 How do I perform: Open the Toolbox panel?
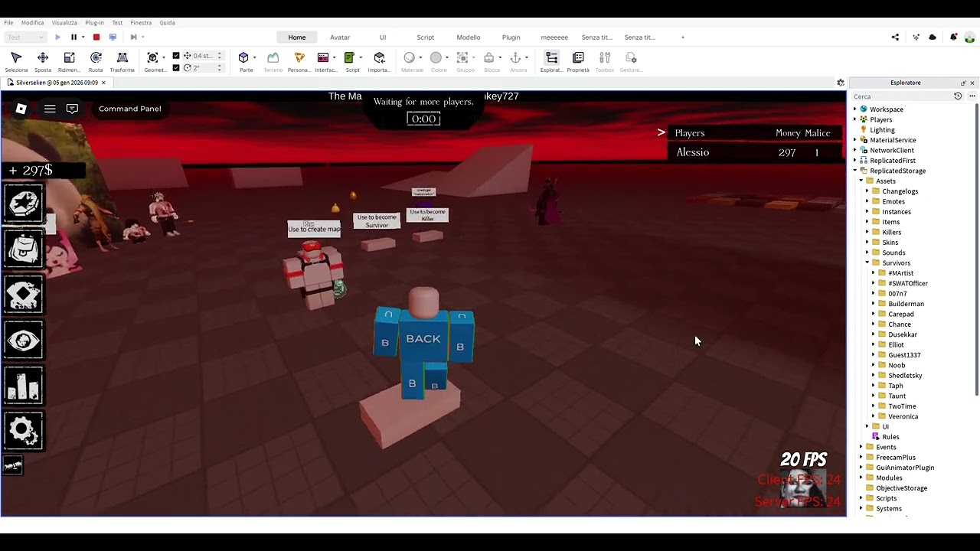point(605,62)
